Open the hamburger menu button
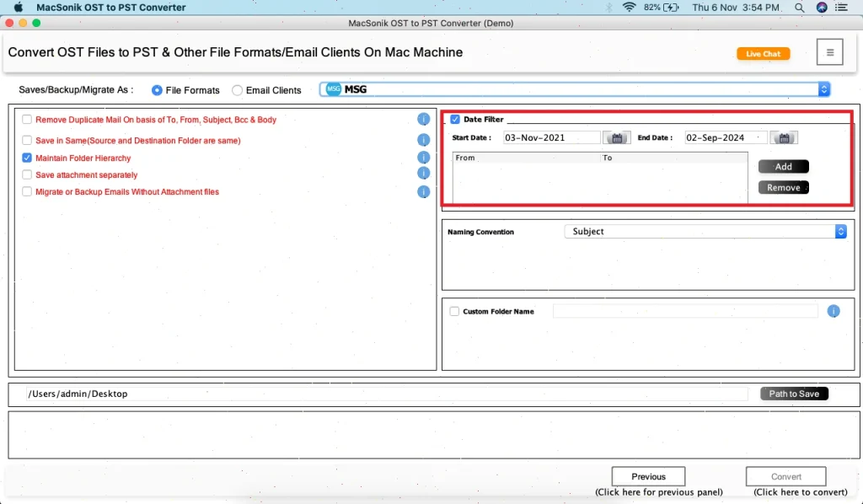 pos(829,52)
